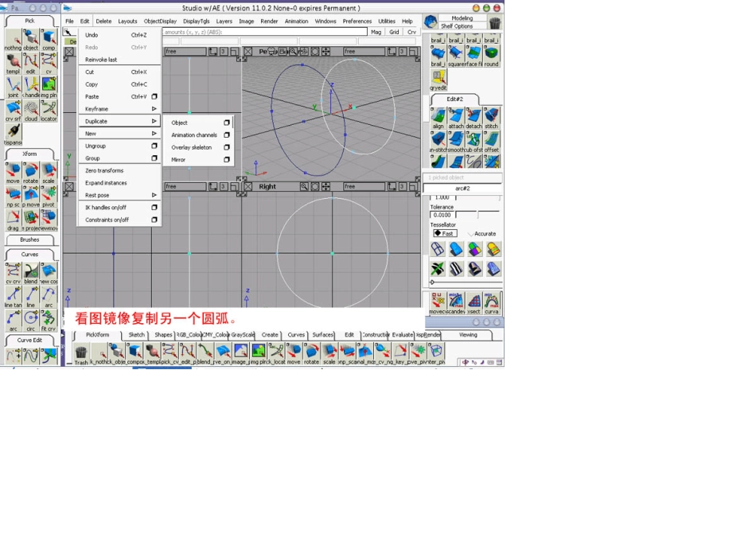Expand the Keyframe submenu

[x=119, y=109]
